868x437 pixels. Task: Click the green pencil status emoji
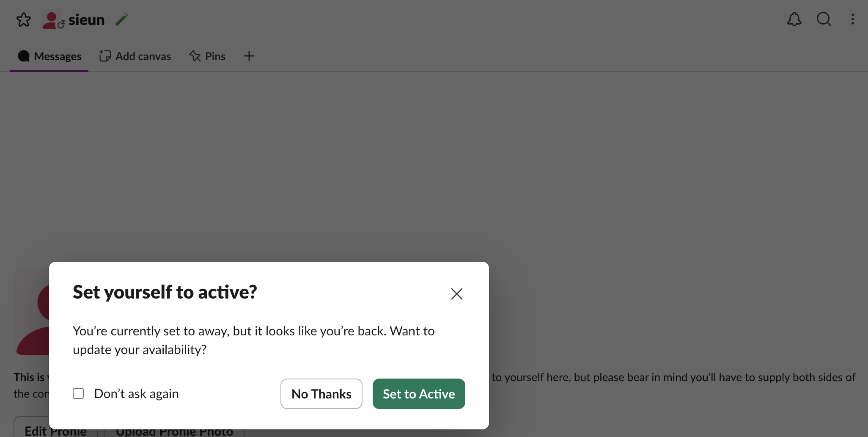pyautogui.click(x=122, y=19)
